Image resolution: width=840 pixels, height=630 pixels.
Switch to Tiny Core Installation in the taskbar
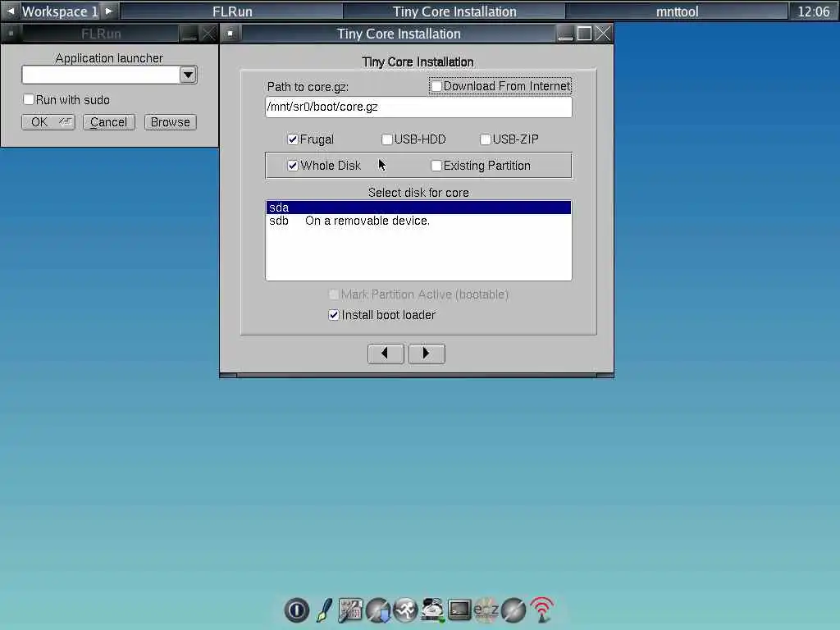point(454,11)
